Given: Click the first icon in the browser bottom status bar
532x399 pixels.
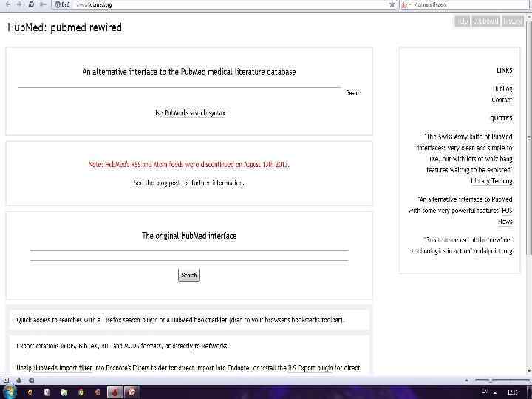Looking at the screenshot, I should pyautogui.click(x=6, y=380).
